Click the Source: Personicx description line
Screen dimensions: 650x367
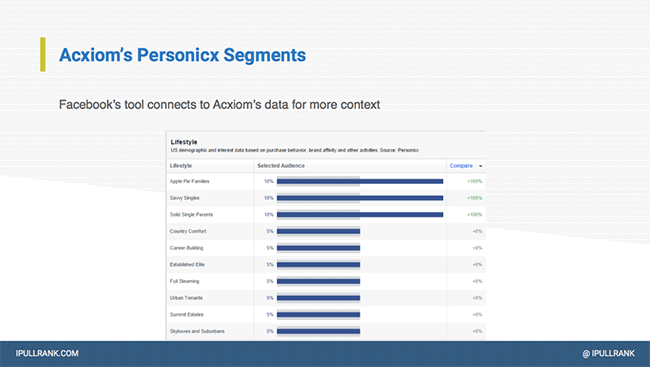pos(294,150)
